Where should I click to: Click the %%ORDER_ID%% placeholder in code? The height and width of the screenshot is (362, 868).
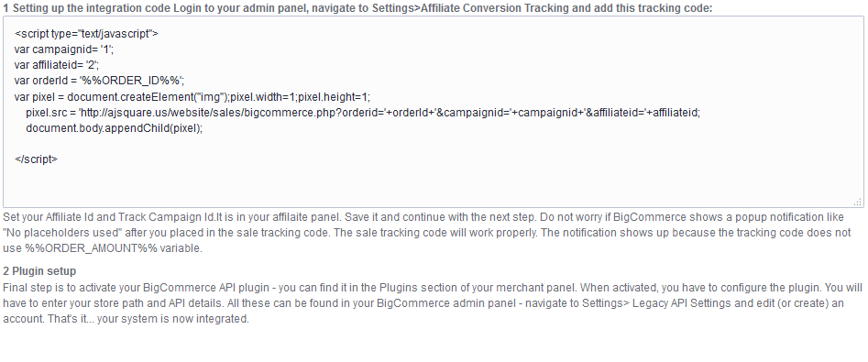tap(131, 81)
